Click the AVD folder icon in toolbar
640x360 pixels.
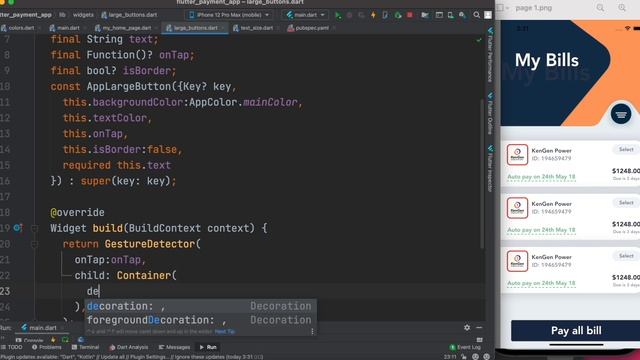(x=425, y=15)
